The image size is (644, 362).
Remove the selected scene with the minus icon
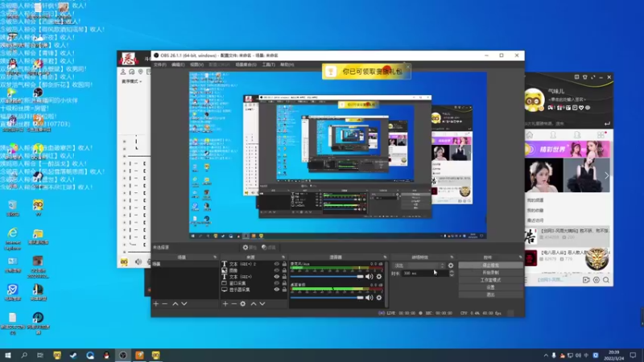click(x=165, y=304)
